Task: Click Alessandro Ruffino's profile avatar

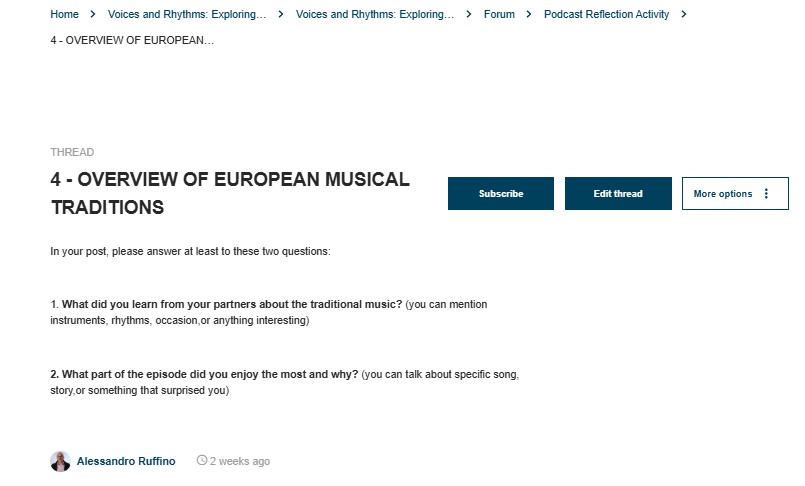Action: click(x=60, y=461)
